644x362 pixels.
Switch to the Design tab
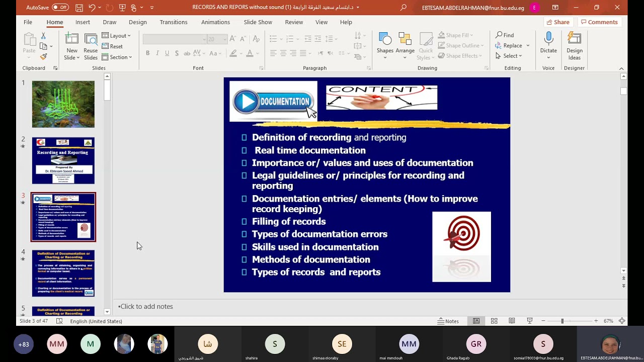pos(137,22)
